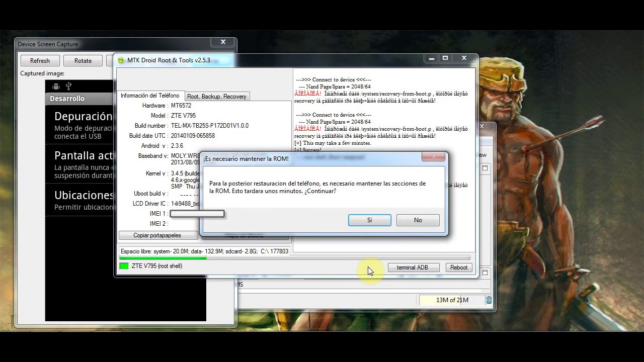Close the MTK Droid Root & Tools window
Image resolution: width=644 pixels, height=362 pixels.
click(x=464, y=58)
